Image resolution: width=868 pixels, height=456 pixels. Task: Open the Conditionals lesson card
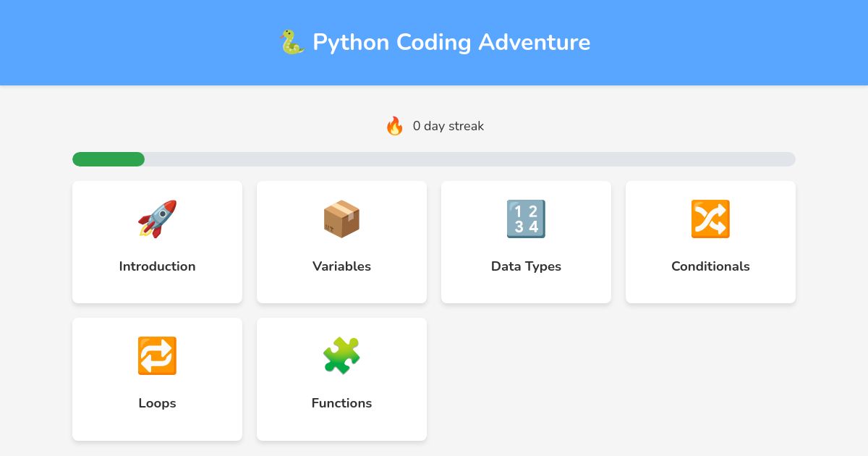[x=710, y=242]
